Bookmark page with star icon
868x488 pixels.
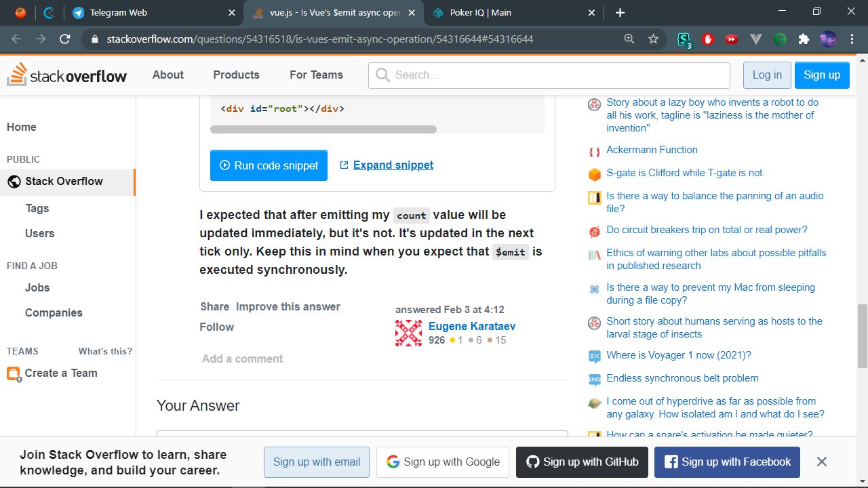(653, 39)
